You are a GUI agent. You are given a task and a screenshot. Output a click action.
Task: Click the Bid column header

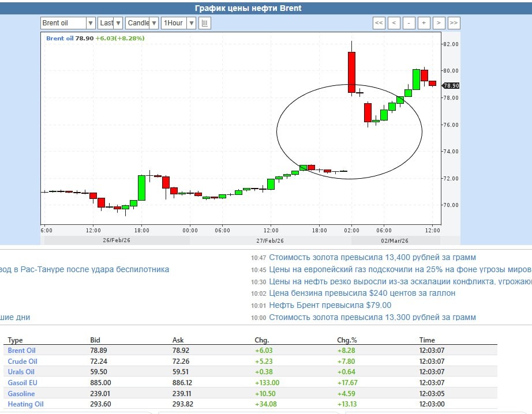pyautogui.click(x=95, y=340)
